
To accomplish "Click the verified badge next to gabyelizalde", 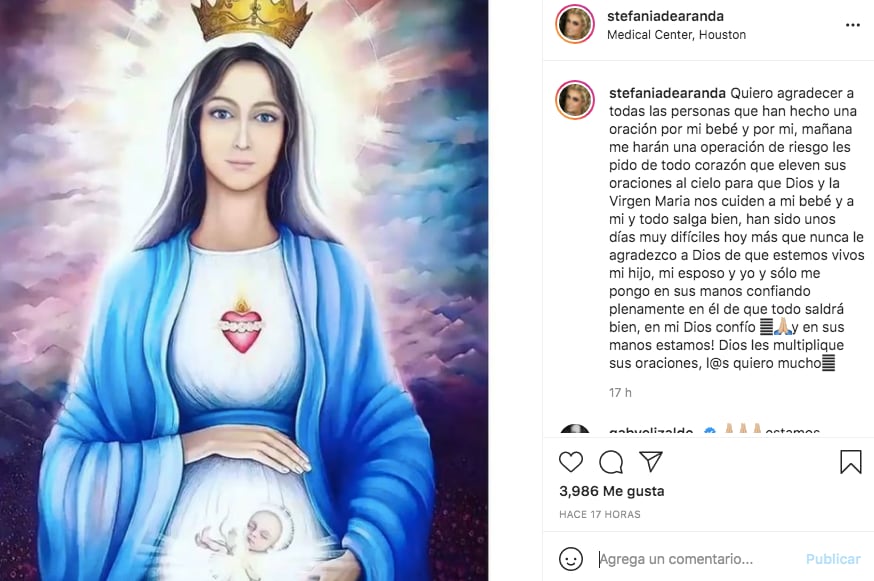I will 710,431.
